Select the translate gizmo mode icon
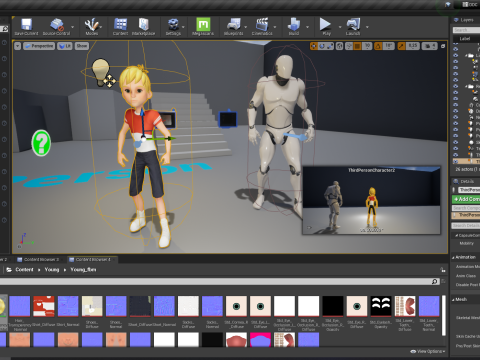The height and width of the screenshot is (360, 480). [313, 46]
